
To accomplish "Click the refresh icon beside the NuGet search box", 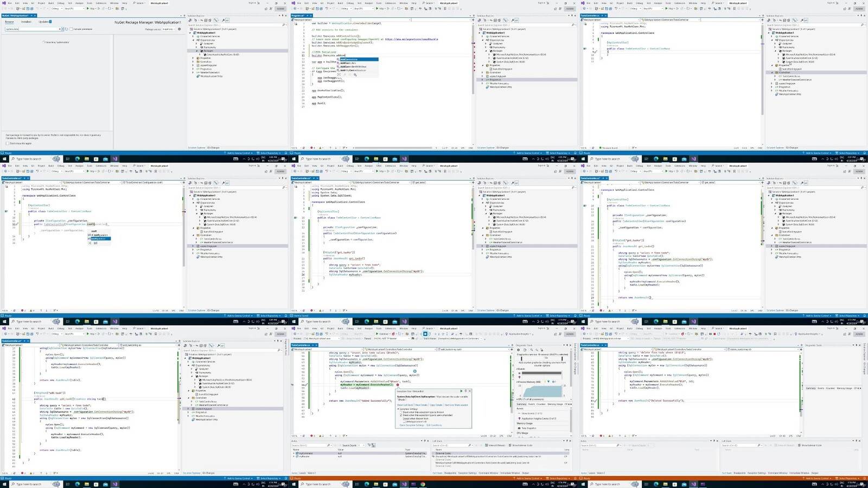I will pos(66,29).
